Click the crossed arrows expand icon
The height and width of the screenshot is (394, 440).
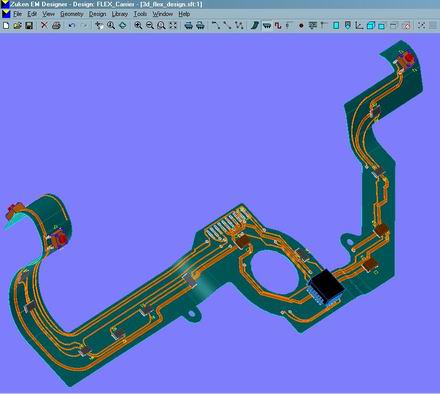click(x=421, y=25)
